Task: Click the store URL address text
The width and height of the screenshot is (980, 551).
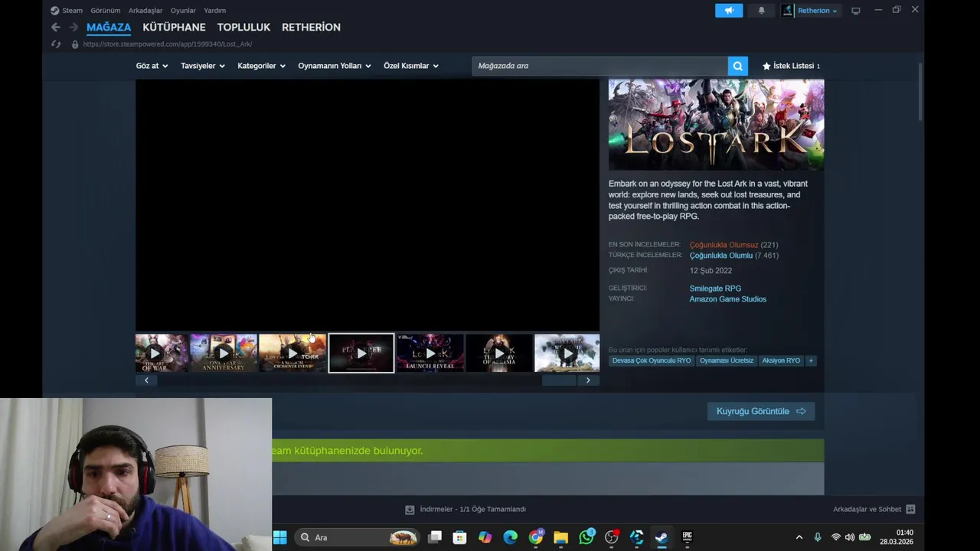Action: (x=168, y=44)
